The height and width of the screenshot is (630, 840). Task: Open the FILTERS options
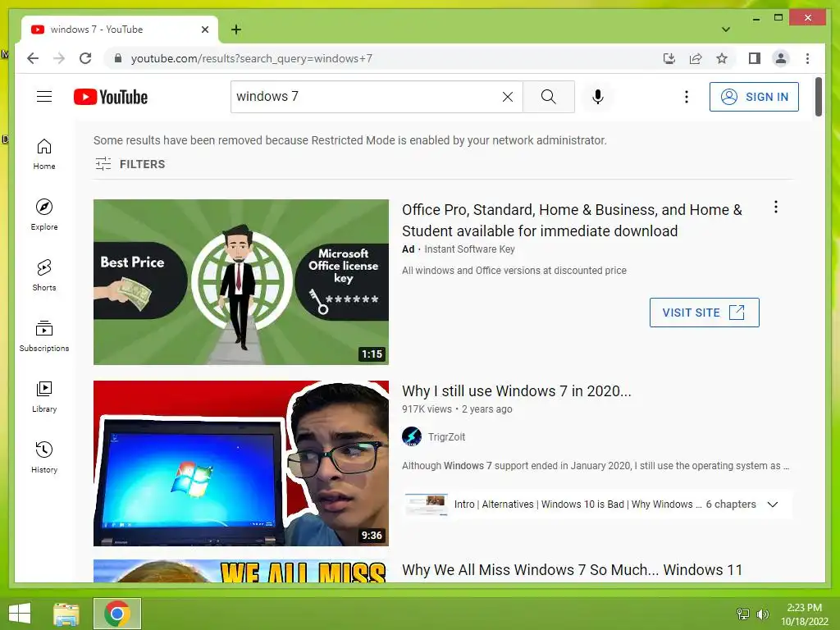pos(130,164)
